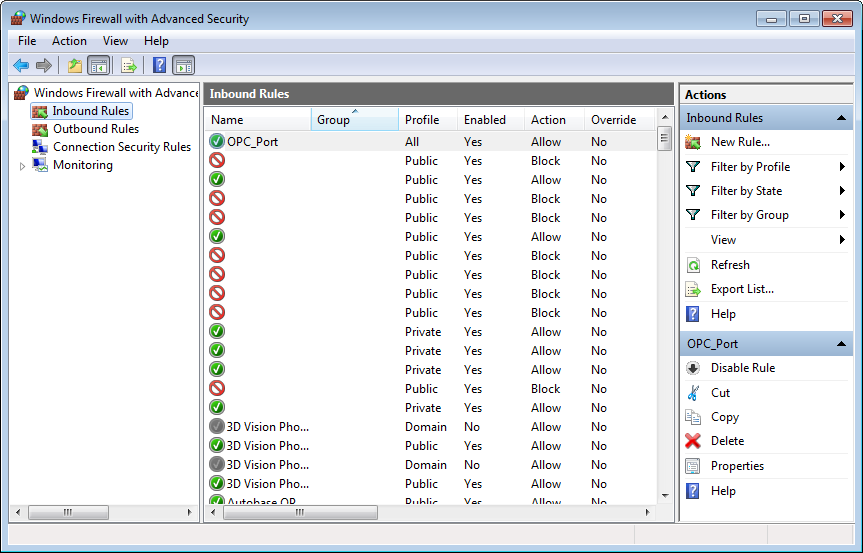This screenshot has width=863, height=553.
Task: Click Delete action link
Action: tap(728, 441)
